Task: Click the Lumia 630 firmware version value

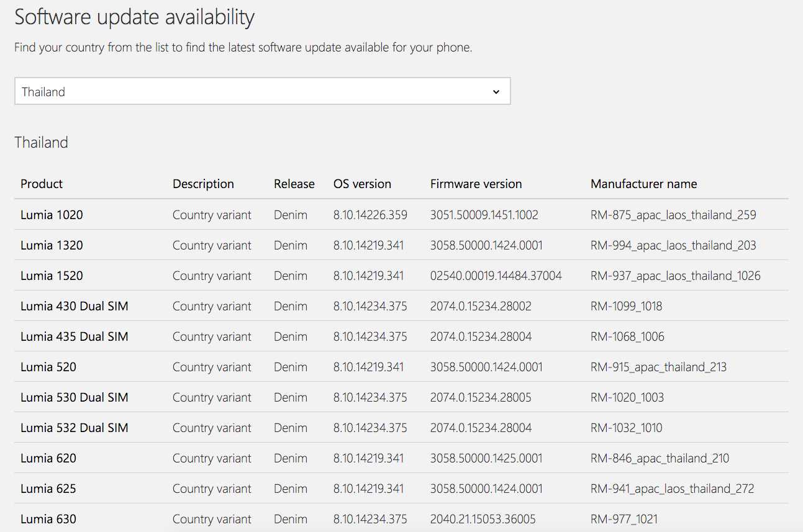Action: [x=483, y=519]
